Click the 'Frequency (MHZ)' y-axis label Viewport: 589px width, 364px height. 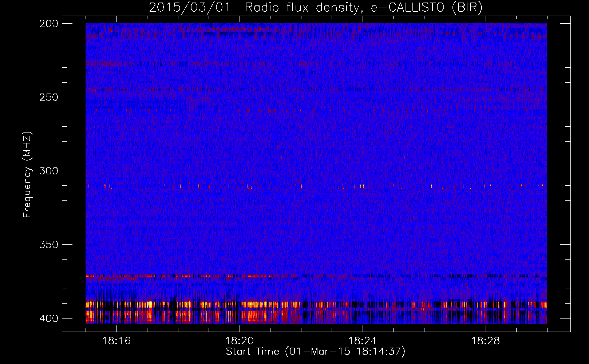[28, 175]
